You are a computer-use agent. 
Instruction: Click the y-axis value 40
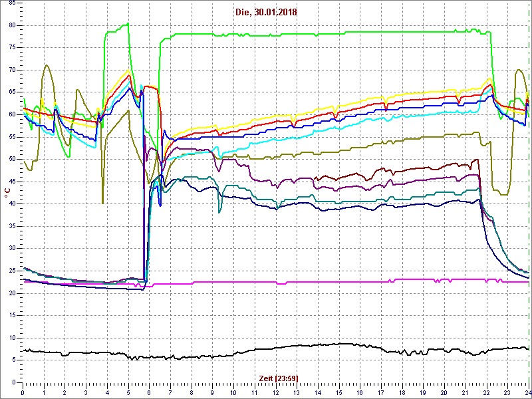(12, 204)
